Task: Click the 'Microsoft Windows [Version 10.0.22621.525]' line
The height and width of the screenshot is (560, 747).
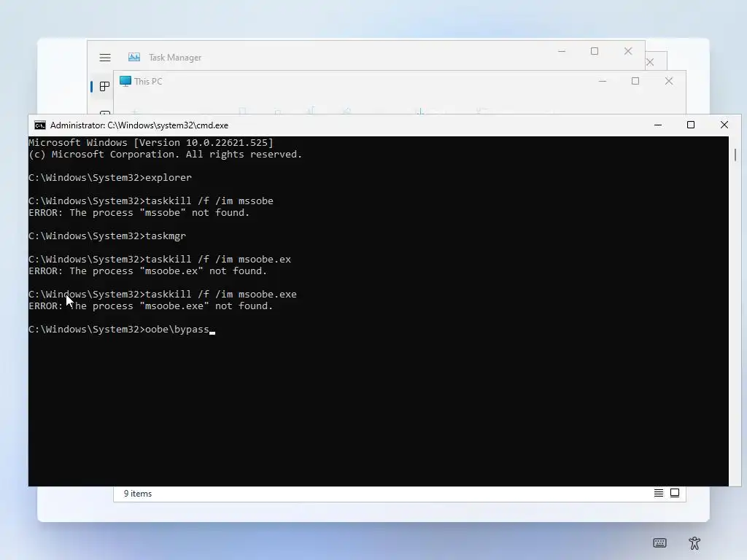Action: [x=151, y=142]
